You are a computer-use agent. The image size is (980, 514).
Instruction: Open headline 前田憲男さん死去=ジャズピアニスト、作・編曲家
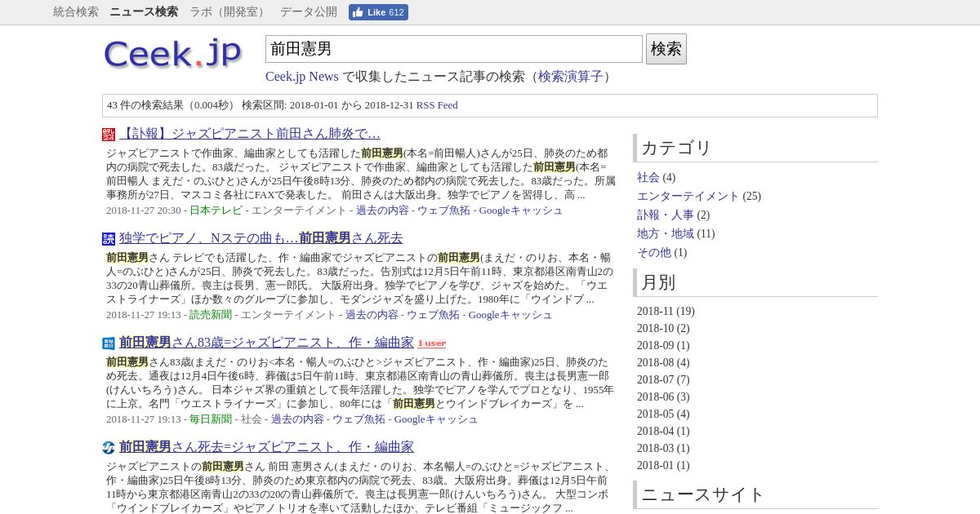pyautogui.click(x=266, y=447)
